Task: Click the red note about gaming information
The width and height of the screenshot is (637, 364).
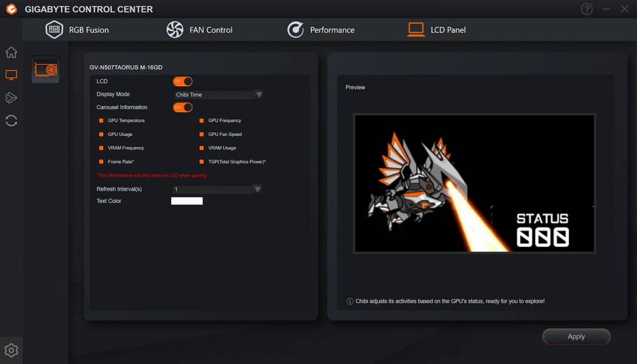Action: (x=152, y=175)
